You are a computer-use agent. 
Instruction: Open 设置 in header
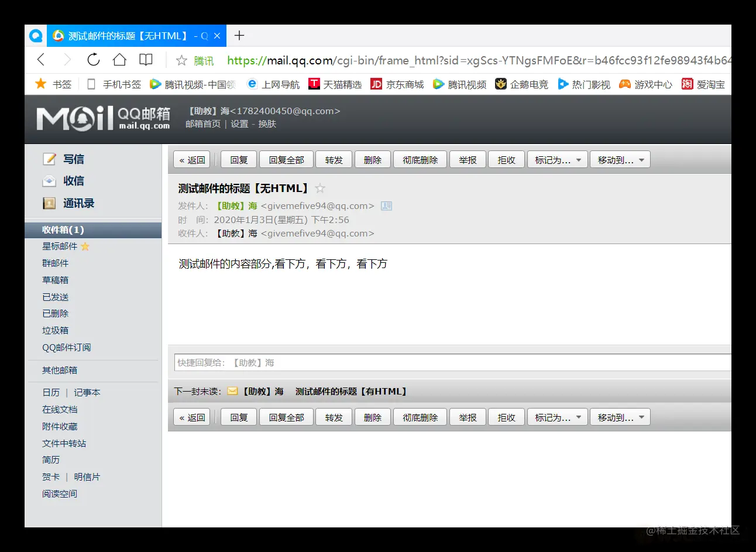(x=239, y=124)
